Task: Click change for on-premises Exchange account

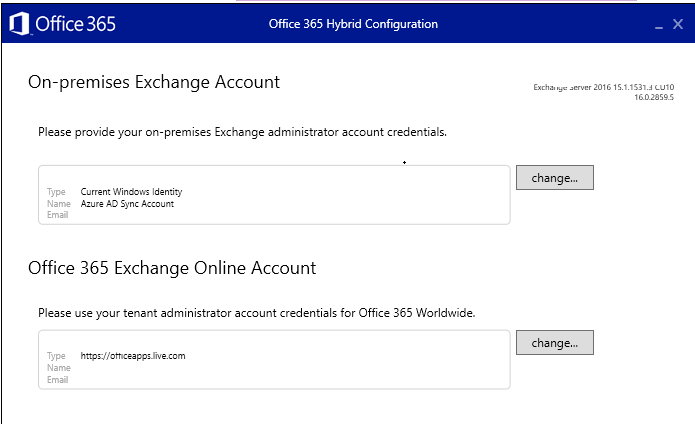Action: [x=554, y=177]
